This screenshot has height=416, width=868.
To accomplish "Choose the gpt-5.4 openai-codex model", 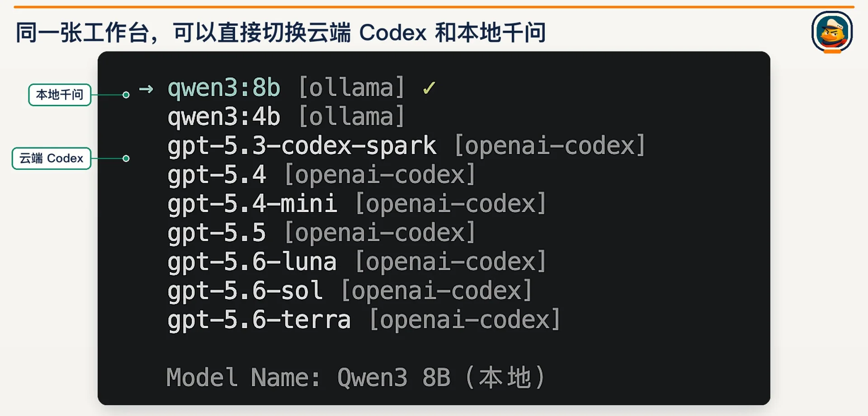I will pos(321,175).
